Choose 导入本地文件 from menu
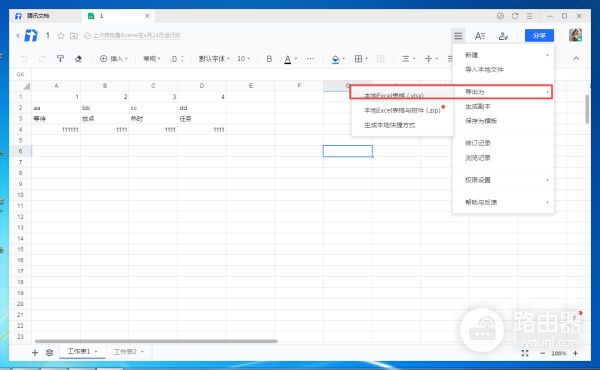 pyautogui.click(x=503, y=70)
